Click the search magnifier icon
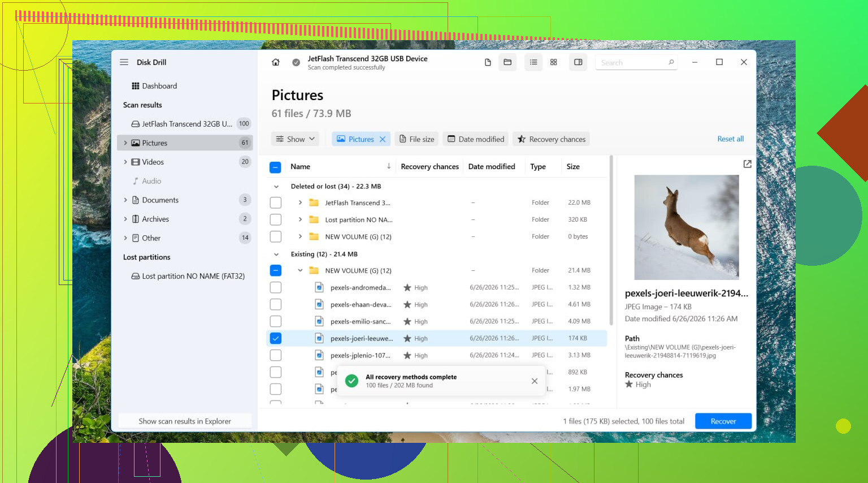This screenshot has width=868, height=483. [671, 62]
